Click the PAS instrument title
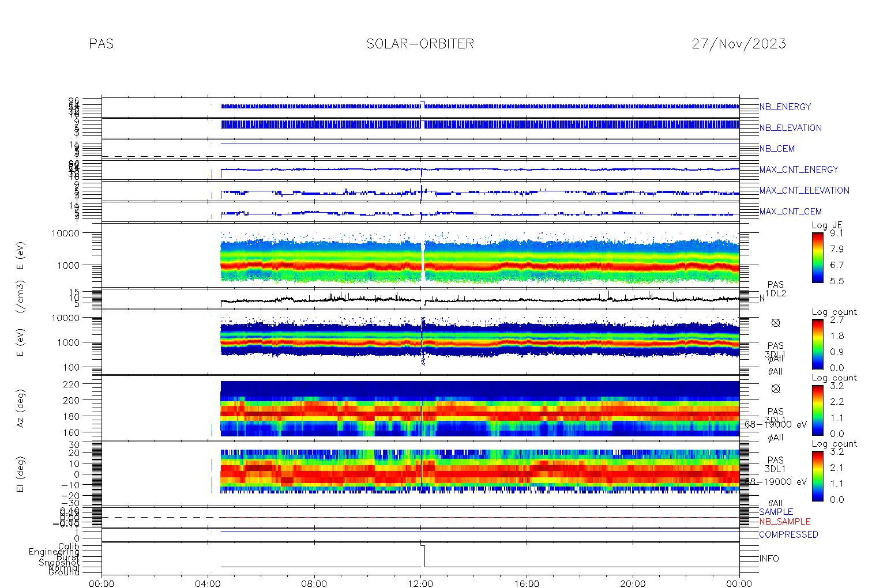This screenshot has width=872, height=588. (101, 44)
